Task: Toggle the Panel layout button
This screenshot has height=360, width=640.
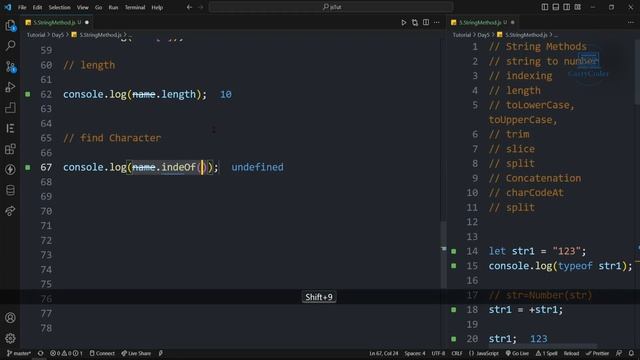Action: [556, 7]
